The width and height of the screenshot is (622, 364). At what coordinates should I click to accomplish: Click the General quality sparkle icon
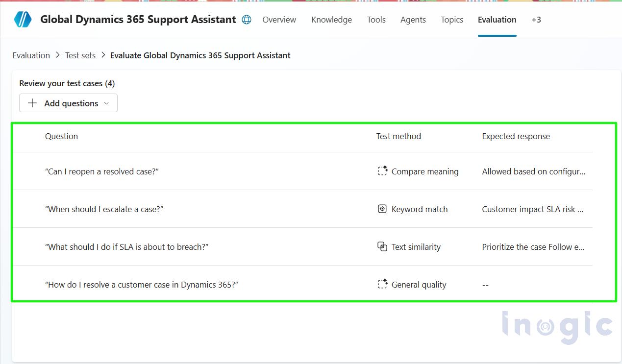pyautogui.click(x=382, y=284)
